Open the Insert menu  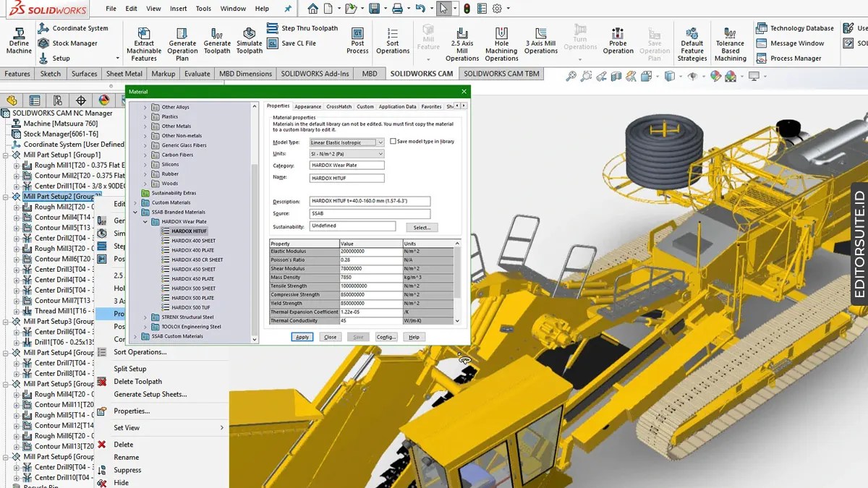(x=178, y=9)
